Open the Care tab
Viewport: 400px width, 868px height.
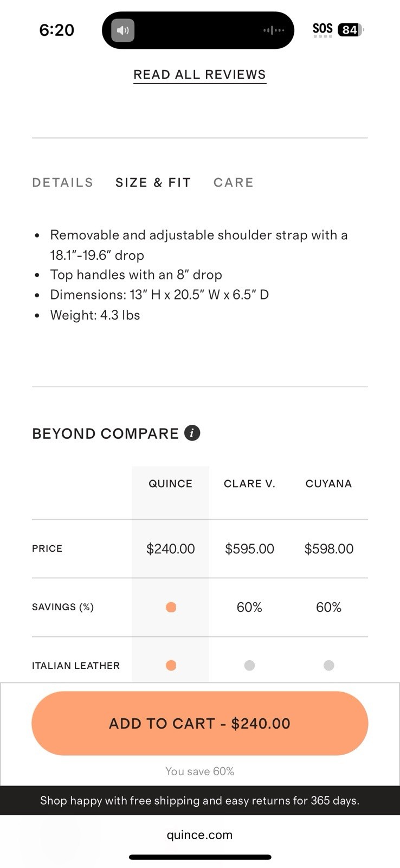pyautogui.click(x=234, y=182)
